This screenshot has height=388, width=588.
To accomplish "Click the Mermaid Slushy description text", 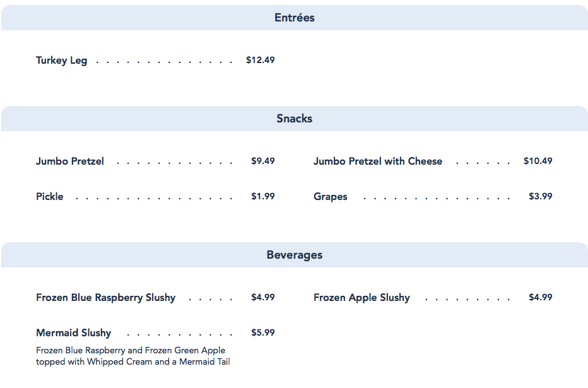I will tap(132, 356).
